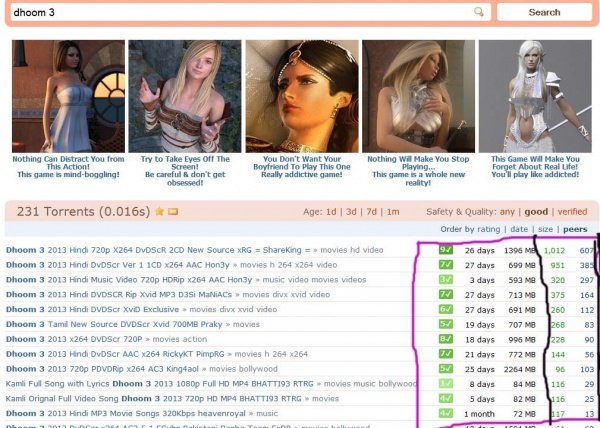Open torrent 'Dhoom 3 2013 Hindi DVDScr XviD Exclusive'
Image resolution: width=600 pixels, height=428 pixels.
tap(92, 309)
